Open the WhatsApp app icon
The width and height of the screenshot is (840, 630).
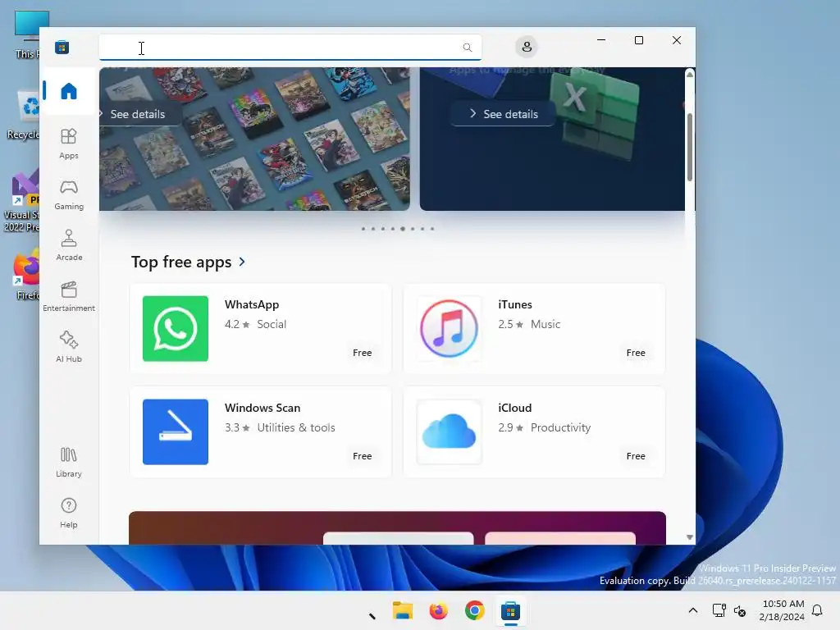pos(176,328)
